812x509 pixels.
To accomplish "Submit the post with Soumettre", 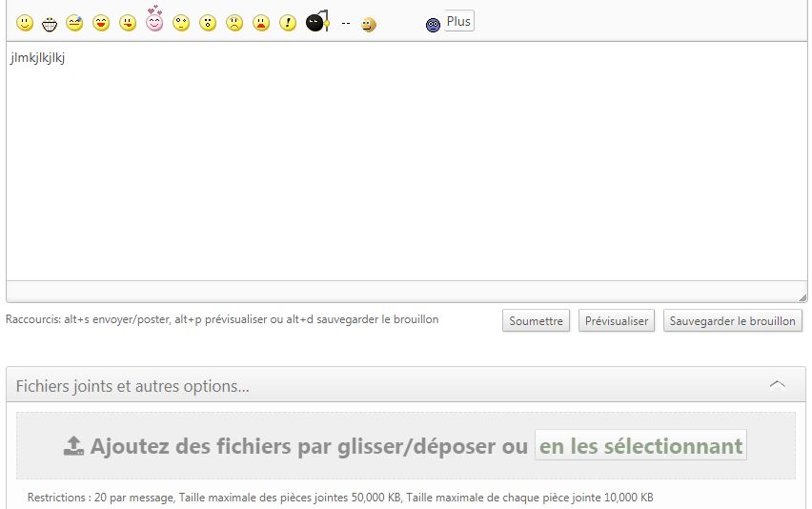I will [x=536, y=320].
